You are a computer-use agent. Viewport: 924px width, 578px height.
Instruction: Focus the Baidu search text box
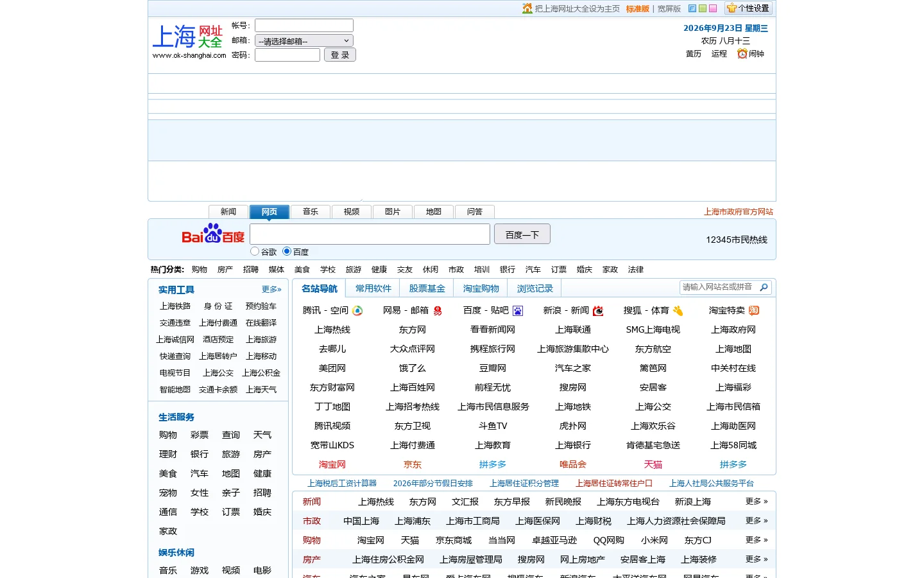[370, 234]
